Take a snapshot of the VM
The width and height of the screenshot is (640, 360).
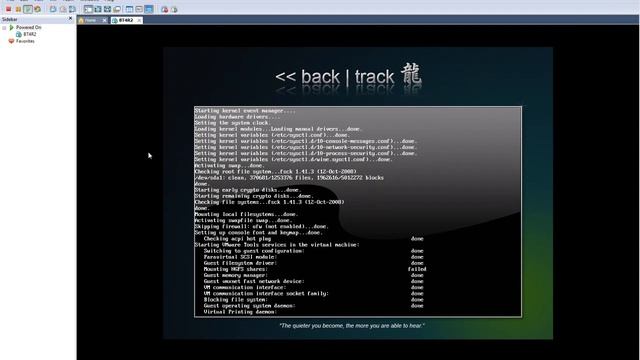53,9
